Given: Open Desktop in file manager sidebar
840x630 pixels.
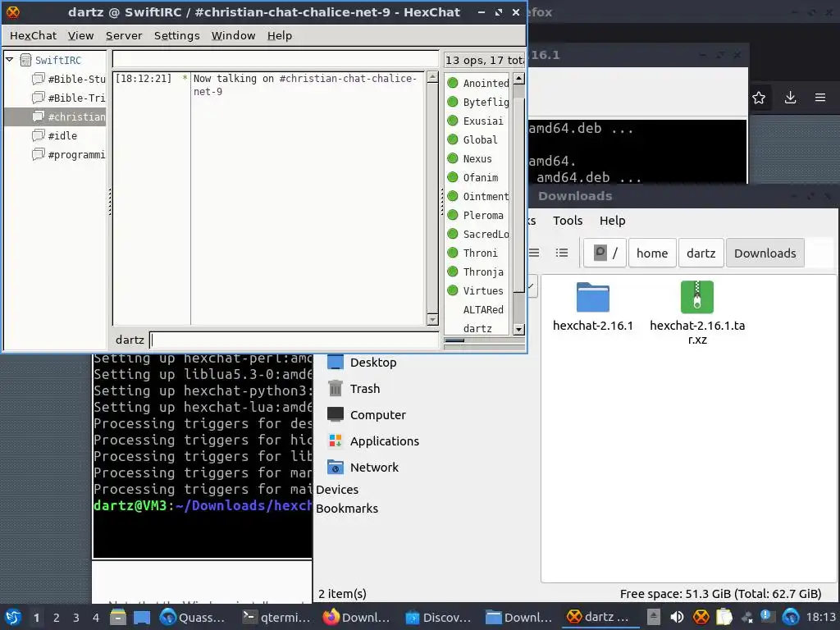Looking at the screenshot, I should [362, 363].
